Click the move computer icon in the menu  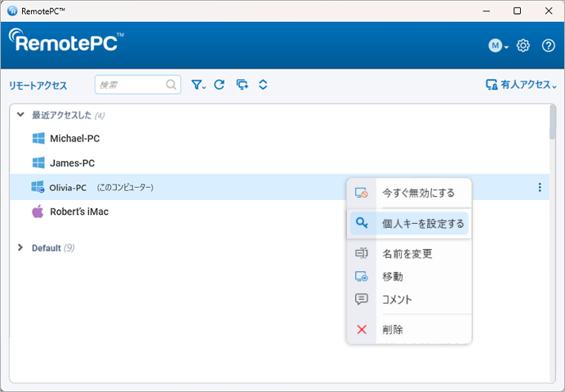coord(362,276)
